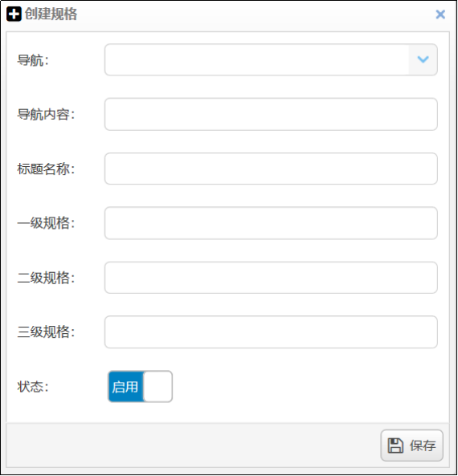Click the plus icon beside 创建规格
This screenshot has width=458, height=476.
click(x=14, y=14)
